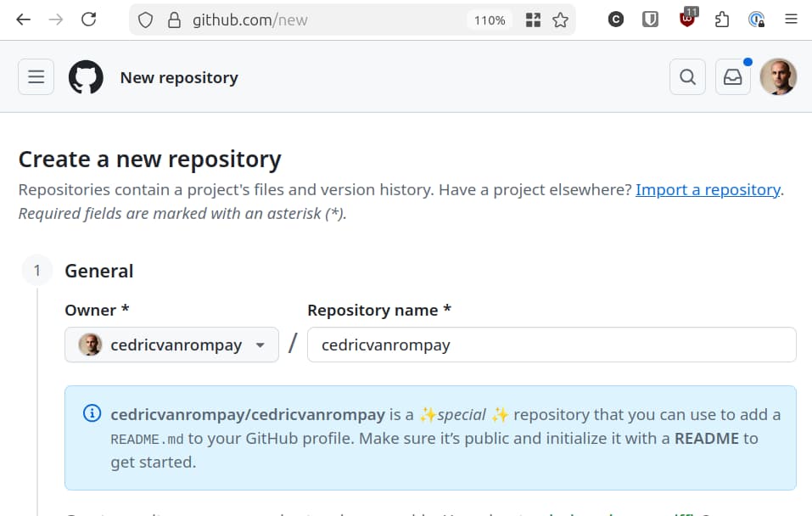This screenshot has width=812, height=516.
Task: Click the GitHub Octocat logo
Action: tap(86, 76)
